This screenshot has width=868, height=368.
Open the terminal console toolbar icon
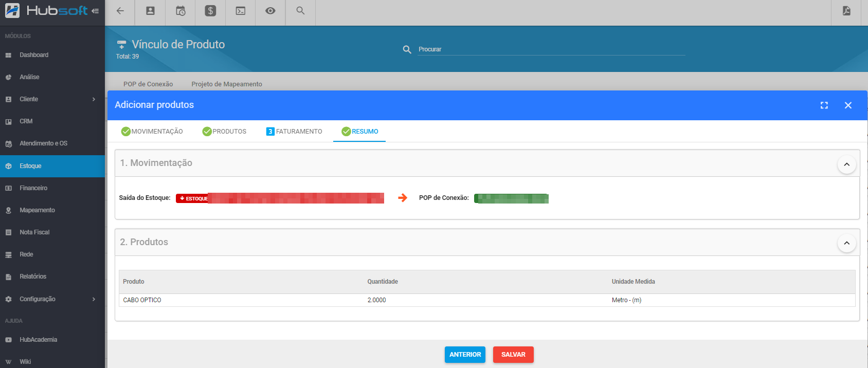coord(241,11)
